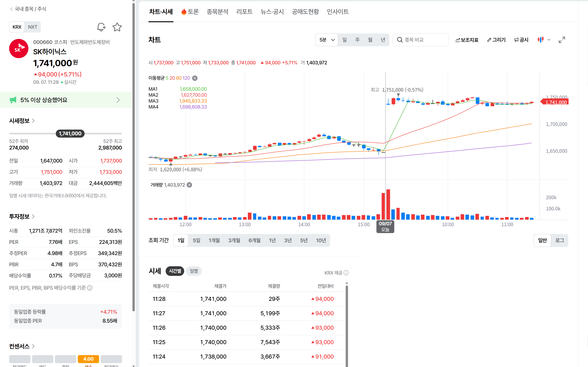Set 조회 기간 to 3개월
588x367 pixels.
pyautogui.click(x=234, y=240)
